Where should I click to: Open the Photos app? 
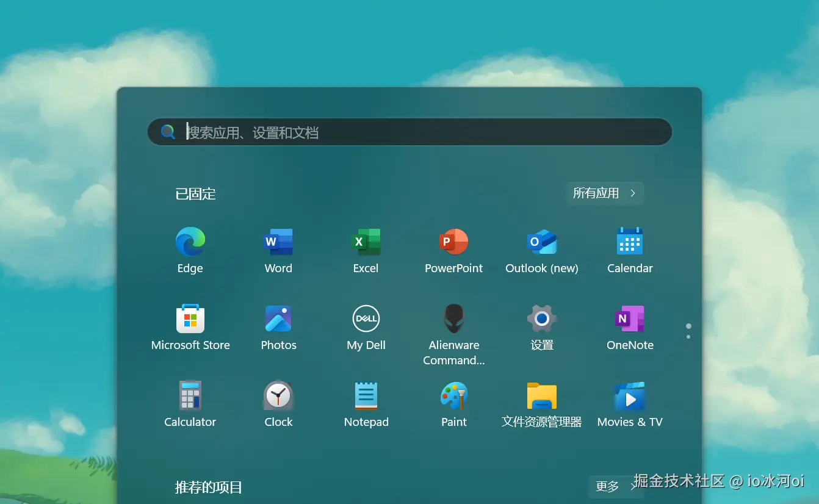(278, 319)
